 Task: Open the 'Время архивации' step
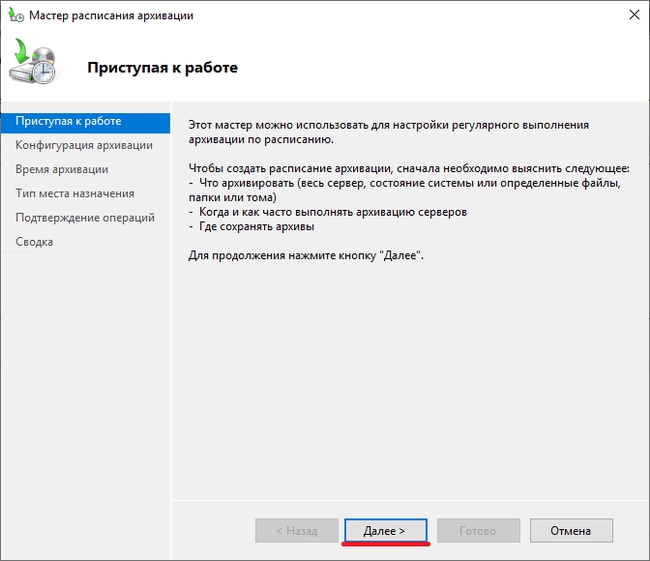(x=62, y=169)
